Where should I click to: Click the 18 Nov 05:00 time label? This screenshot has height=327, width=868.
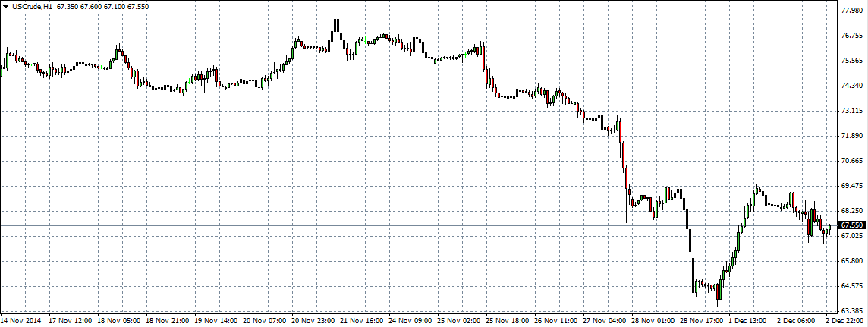point(118,321)
